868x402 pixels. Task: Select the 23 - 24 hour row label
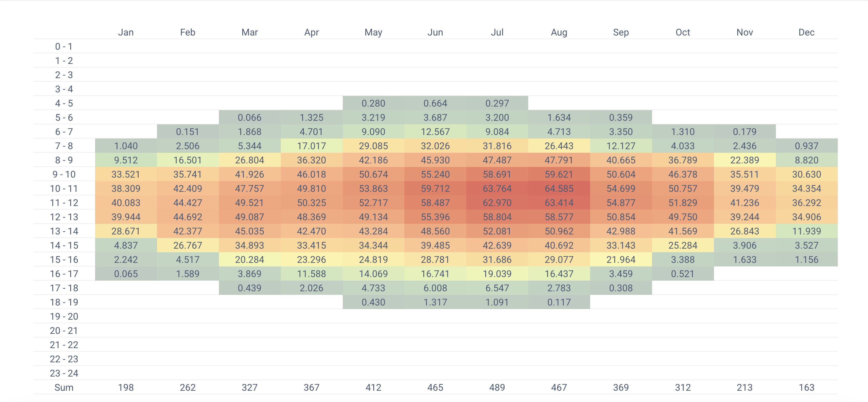tap(64, 373)
